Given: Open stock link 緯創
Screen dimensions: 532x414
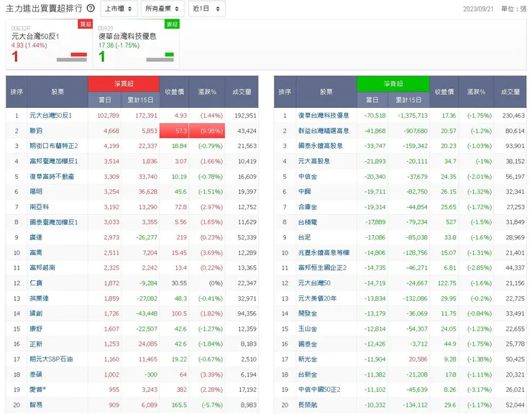Looking at the screenshot, I should tap(36, 313).
